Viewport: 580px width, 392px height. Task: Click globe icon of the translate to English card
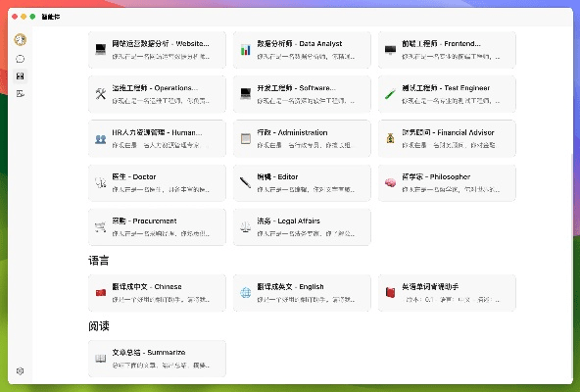click(x=246, y=293)
